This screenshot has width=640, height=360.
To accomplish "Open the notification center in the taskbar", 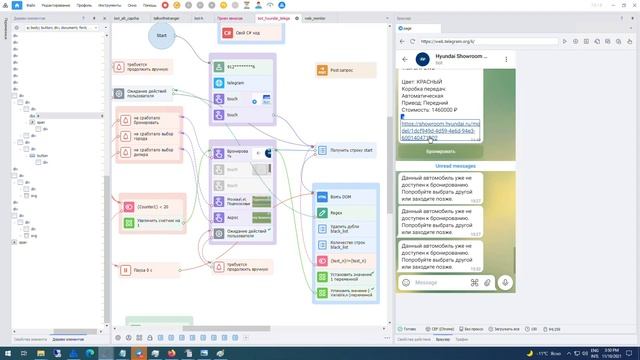I will pyautogui.click(x=629, y=353).
